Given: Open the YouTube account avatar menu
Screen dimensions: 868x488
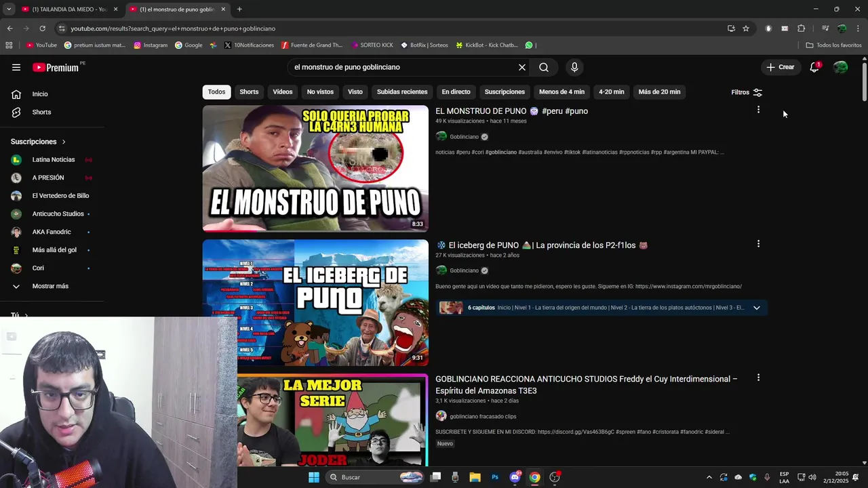Looking at the screenshot, I should pyautogui.click(x=841, y=67).
